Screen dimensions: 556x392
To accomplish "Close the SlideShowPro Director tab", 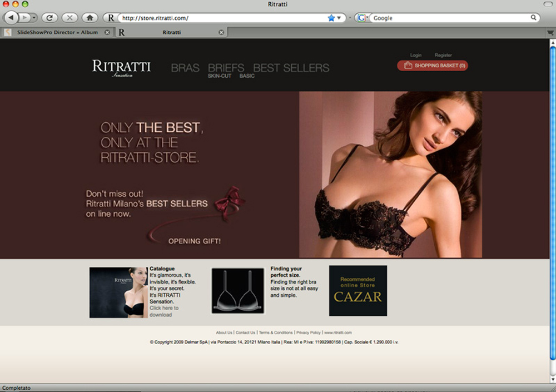I will (107, 32).
